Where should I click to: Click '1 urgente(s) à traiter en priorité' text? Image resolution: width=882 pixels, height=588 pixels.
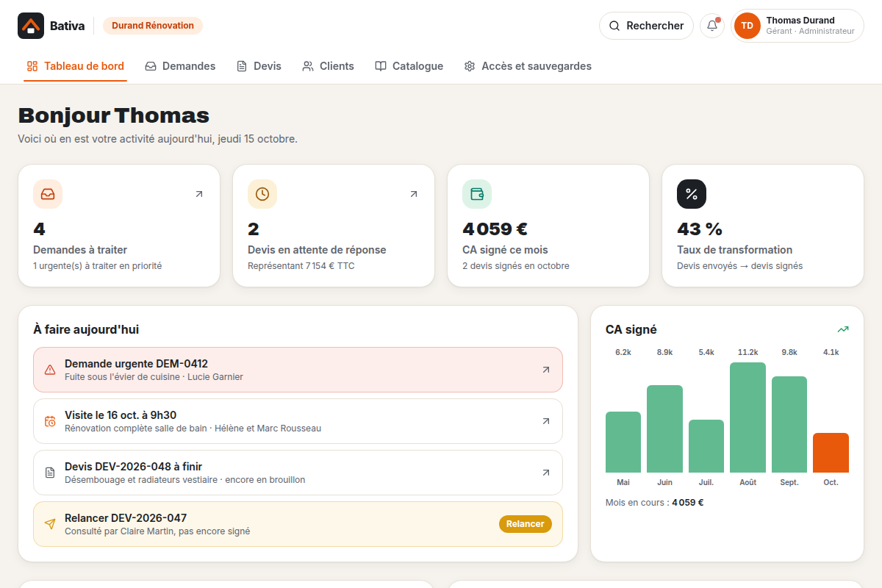click(x=97, y=266)
